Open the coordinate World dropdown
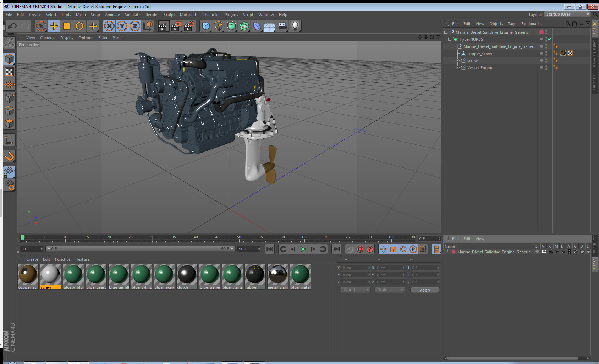This screenshot has width=599, height=364. coord(356,290)
